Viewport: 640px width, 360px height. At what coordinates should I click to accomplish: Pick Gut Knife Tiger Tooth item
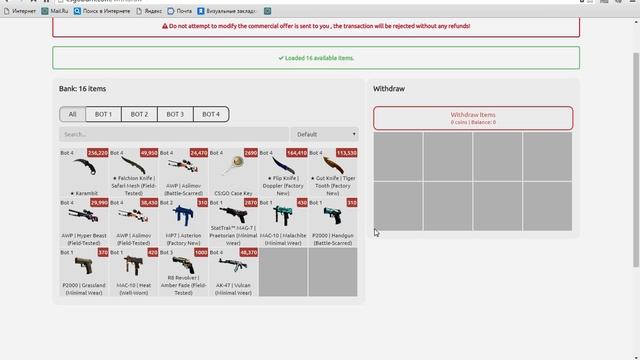pos(333,173)
